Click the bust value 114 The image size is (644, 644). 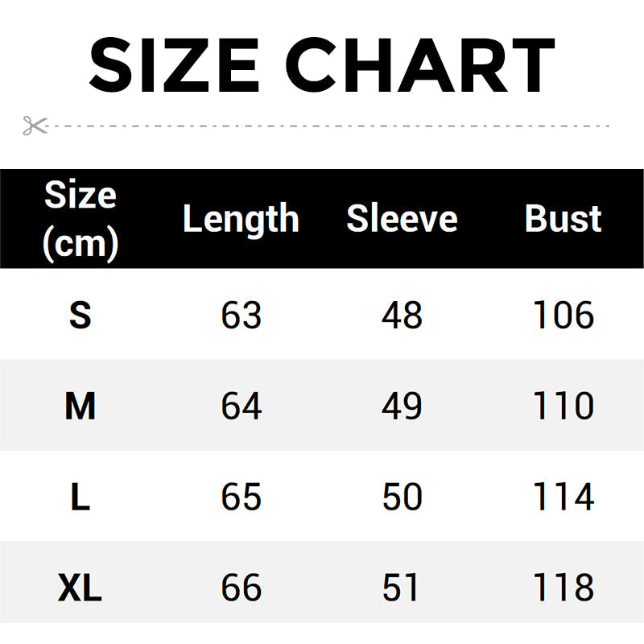click(563, 497)
